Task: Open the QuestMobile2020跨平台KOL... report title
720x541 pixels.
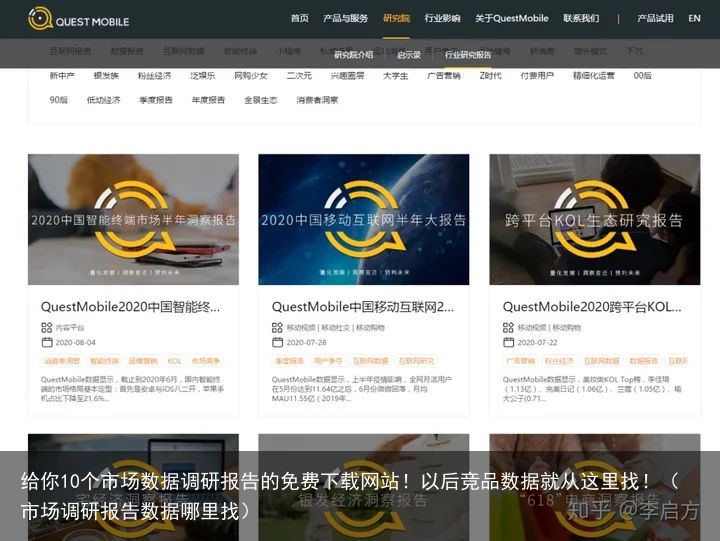Action: pos(592,307)
